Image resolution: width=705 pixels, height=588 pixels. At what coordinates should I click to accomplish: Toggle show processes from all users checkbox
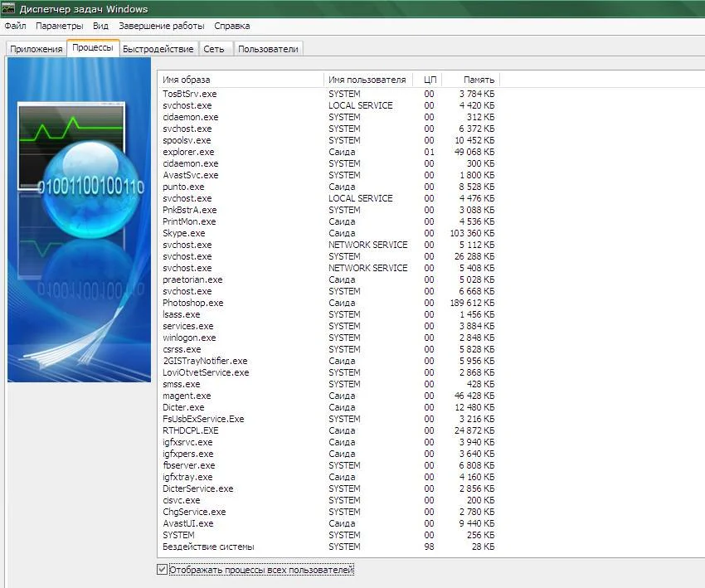click(x=162, y=570)
